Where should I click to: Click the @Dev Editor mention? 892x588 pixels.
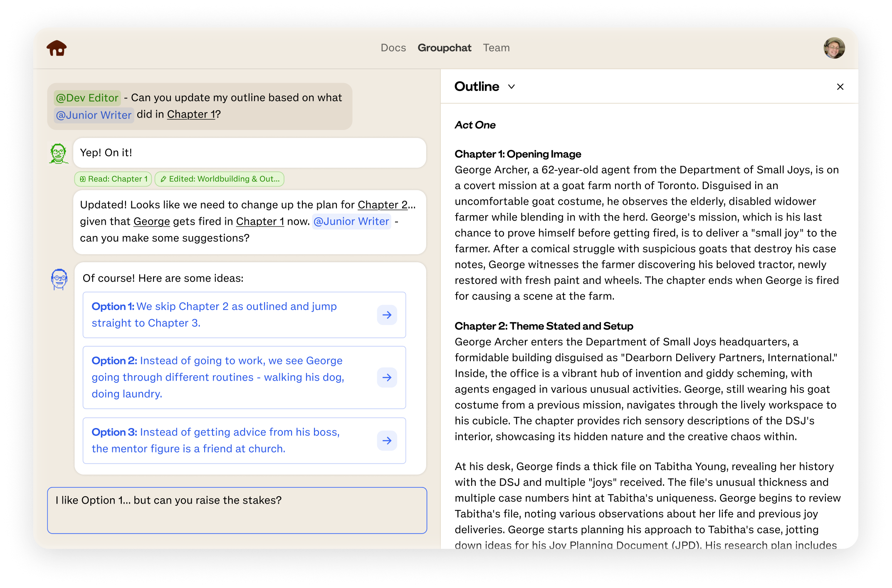pyautogui.click(x=87, y=98)
